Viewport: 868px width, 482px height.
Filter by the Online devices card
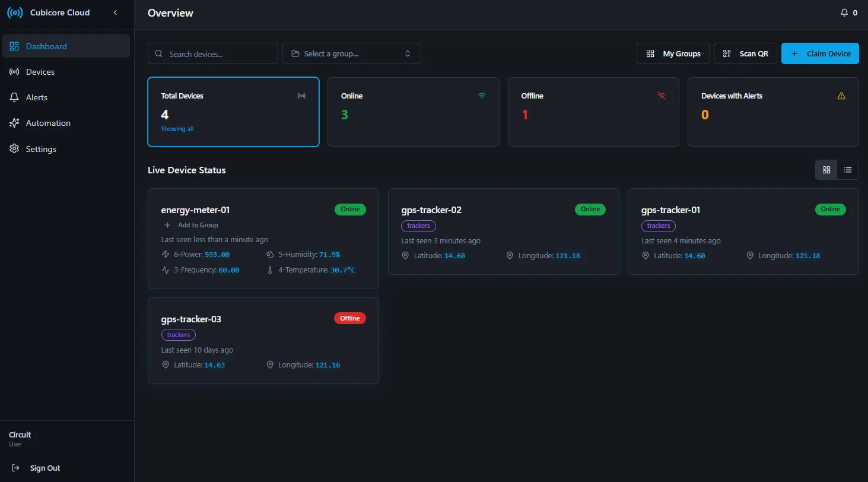coord(414,112)
